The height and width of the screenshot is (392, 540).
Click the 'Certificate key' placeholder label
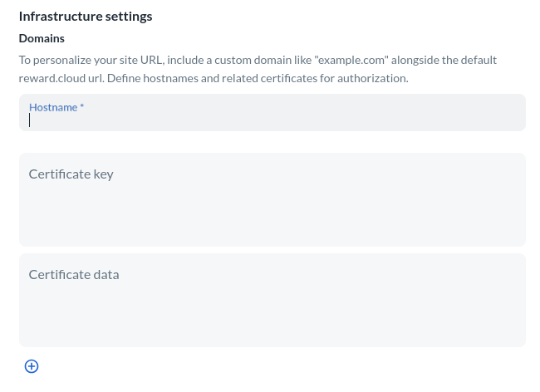[x=71, y=174]
